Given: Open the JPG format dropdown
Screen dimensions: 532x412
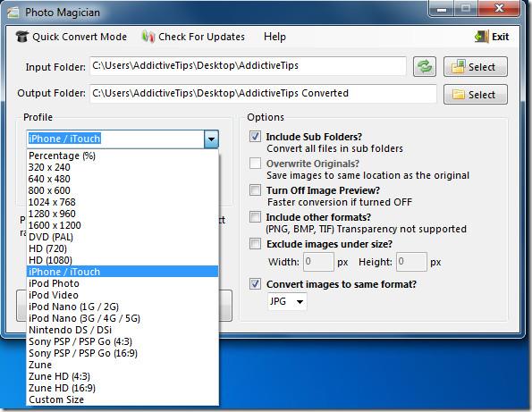Looking at the screenshot, I should tap(287, 301).
